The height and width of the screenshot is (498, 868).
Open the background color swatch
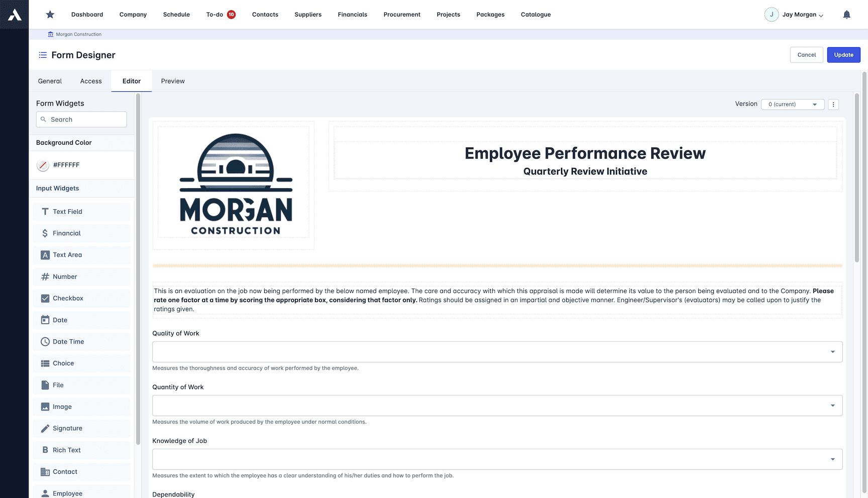43,165
